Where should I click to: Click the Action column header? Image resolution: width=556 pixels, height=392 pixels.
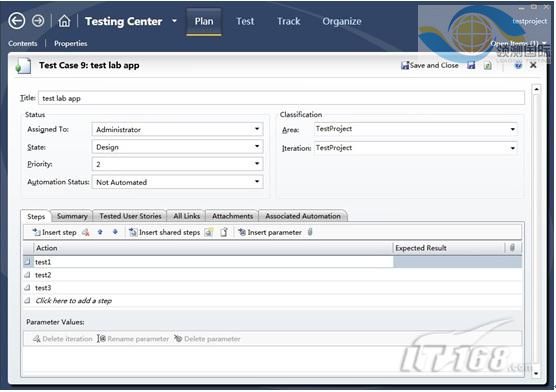(213, 248)
